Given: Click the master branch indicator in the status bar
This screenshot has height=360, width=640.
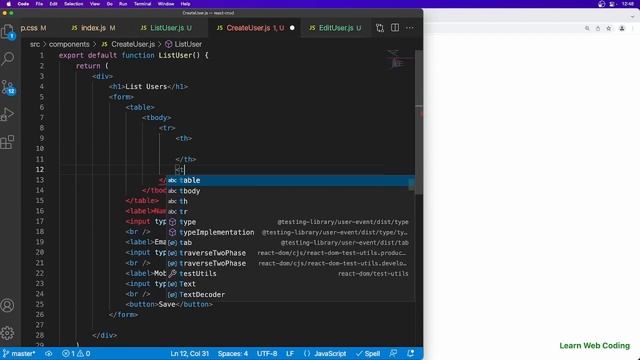Looking at the screenshot, I should point(19,353).
